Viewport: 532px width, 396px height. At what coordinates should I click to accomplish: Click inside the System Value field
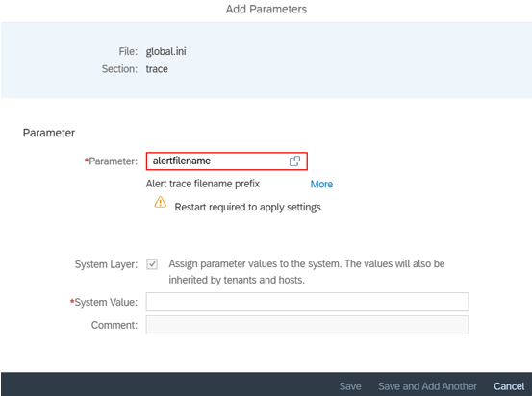click(307, 302)
